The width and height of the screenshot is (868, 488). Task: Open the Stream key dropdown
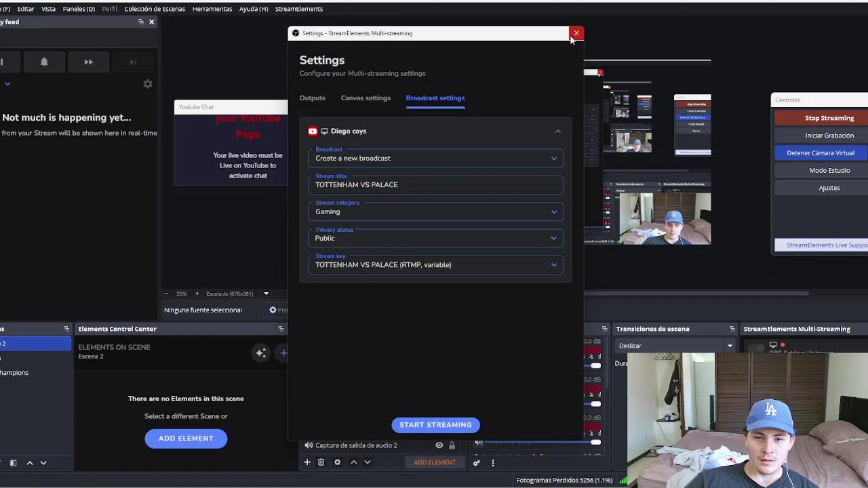coord(435,264)
